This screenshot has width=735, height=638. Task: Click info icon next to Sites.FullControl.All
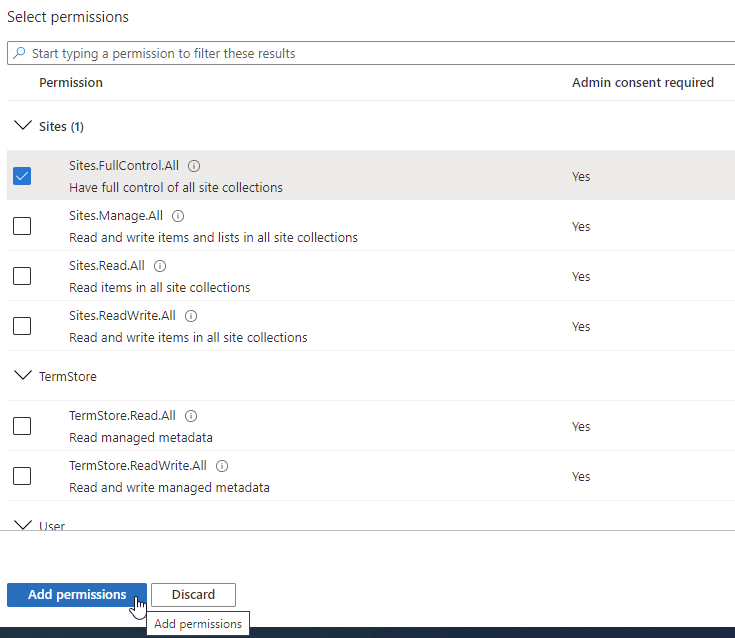(194, 166)
